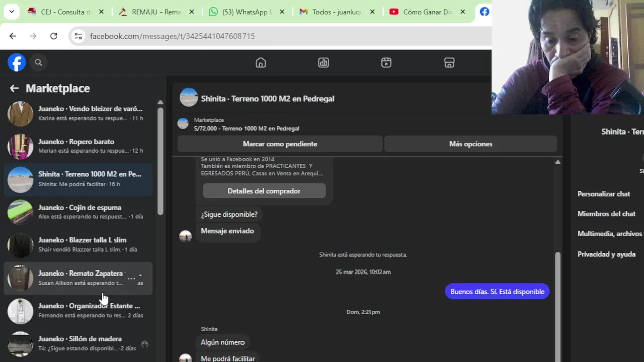Image resolution: width=644 pixels, height=362 pixels.
Task: Click chat messages scrollbar up arrow
Action: click(557, 162)
